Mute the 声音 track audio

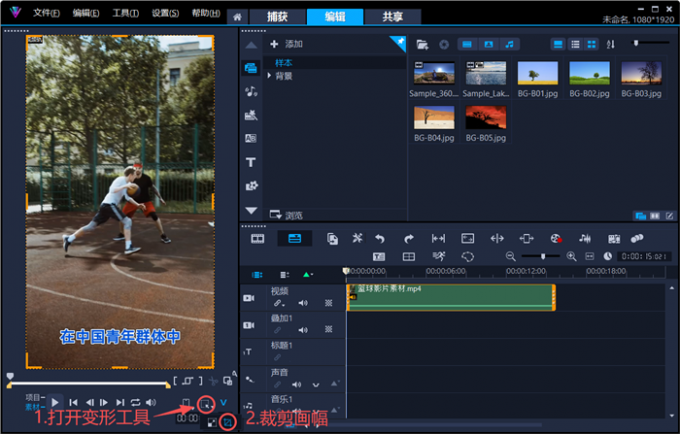(x=297, y=385)
